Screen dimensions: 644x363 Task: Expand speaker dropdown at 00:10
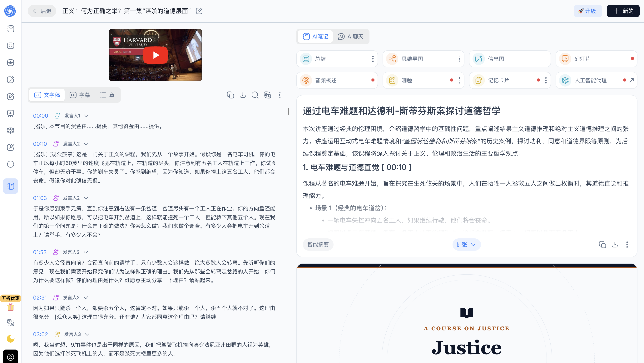[86, 144]
